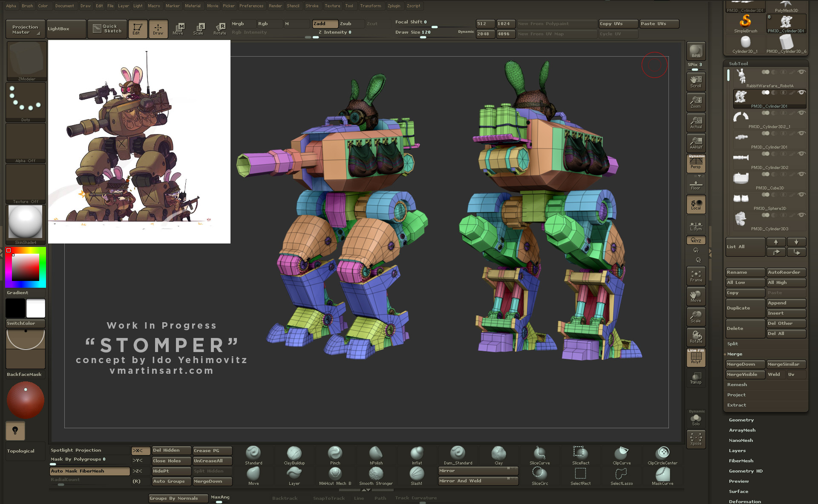Open the Preferences menu
This screenshot has width=818, height=504.
click(251, 6)
